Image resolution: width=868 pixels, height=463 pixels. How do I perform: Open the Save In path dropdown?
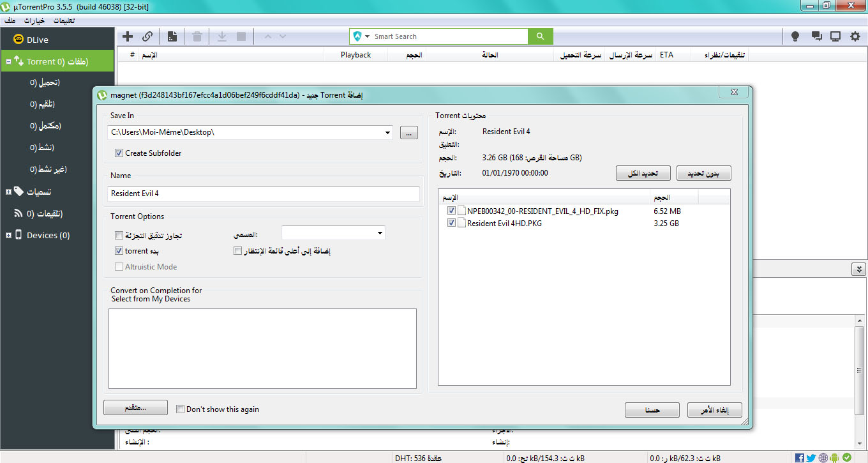pyautogui.click(x=388, y=133)
